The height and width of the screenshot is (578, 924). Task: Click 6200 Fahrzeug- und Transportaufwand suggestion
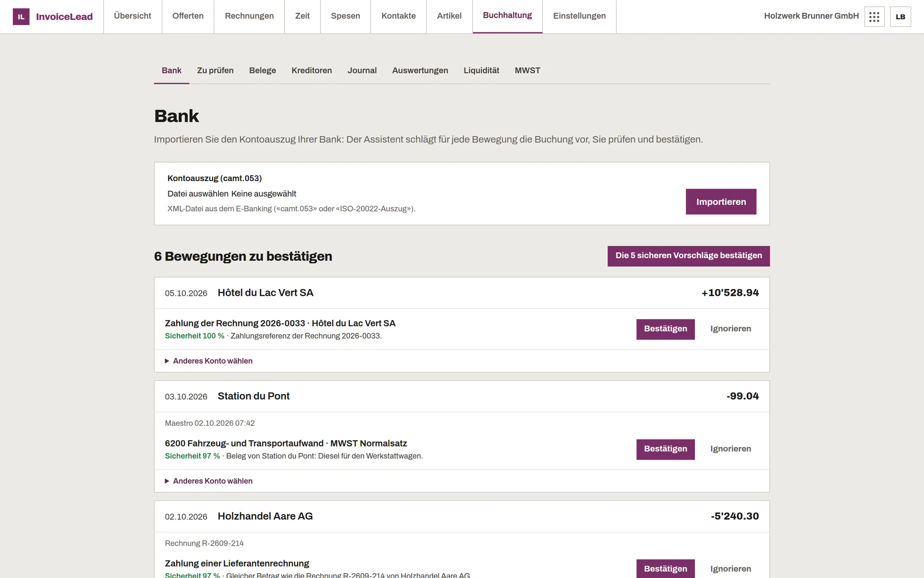[x=286, y=443]
